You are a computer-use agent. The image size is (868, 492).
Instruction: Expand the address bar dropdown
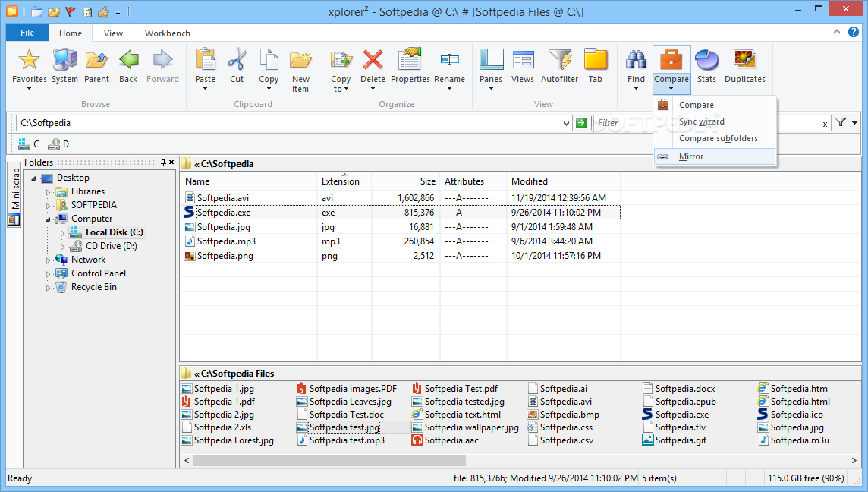point(566,123)
